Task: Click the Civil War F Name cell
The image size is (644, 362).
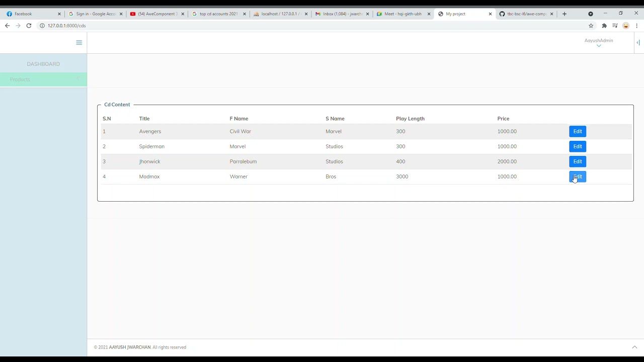Action: click(x=240, y=131)
